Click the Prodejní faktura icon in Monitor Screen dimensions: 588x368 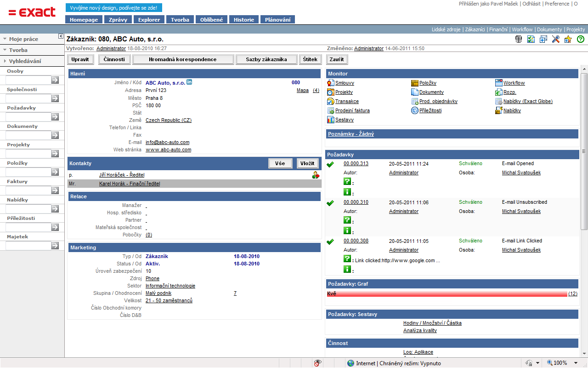[x=331, y=110]
